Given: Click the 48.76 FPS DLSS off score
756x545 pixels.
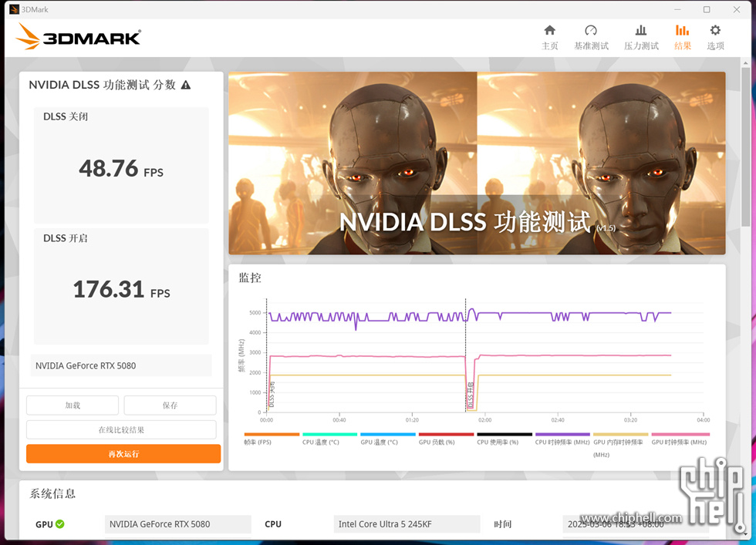Looking at the screenshot, I should click(121, 169).
